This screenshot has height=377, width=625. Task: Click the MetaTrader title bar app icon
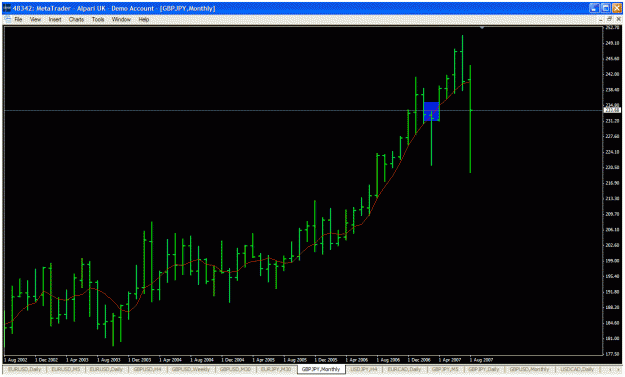(x=7, y=8)
